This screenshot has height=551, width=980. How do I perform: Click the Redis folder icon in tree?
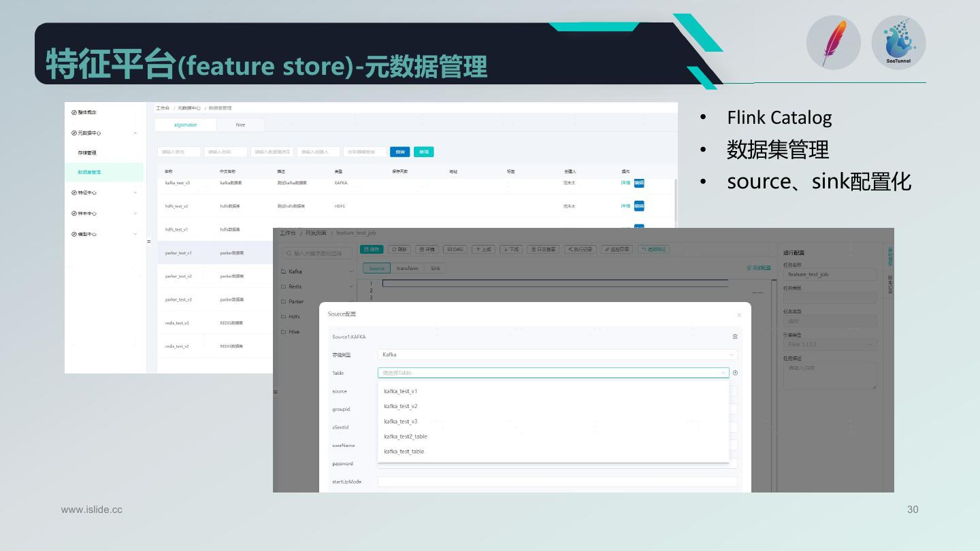(x=284, y=286)
